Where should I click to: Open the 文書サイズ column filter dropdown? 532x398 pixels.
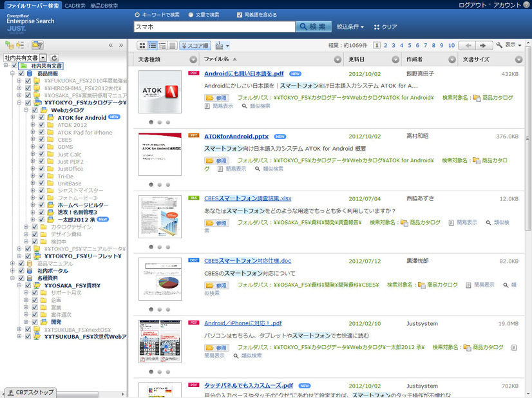[x=518, y=60]
